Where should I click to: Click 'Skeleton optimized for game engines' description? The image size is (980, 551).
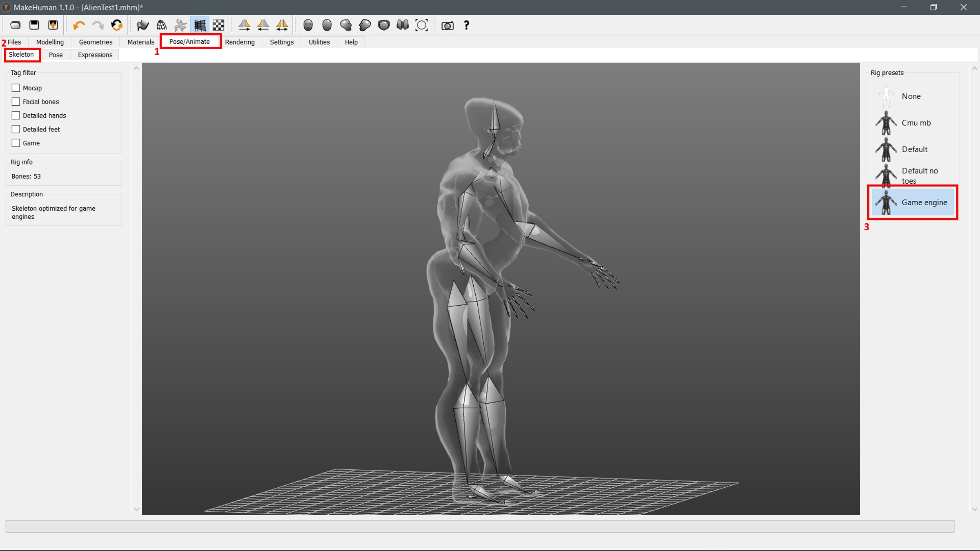[53, 212]
